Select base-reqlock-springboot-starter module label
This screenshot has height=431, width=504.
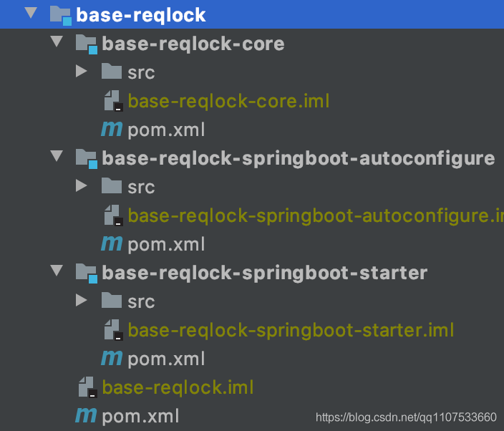265,273
